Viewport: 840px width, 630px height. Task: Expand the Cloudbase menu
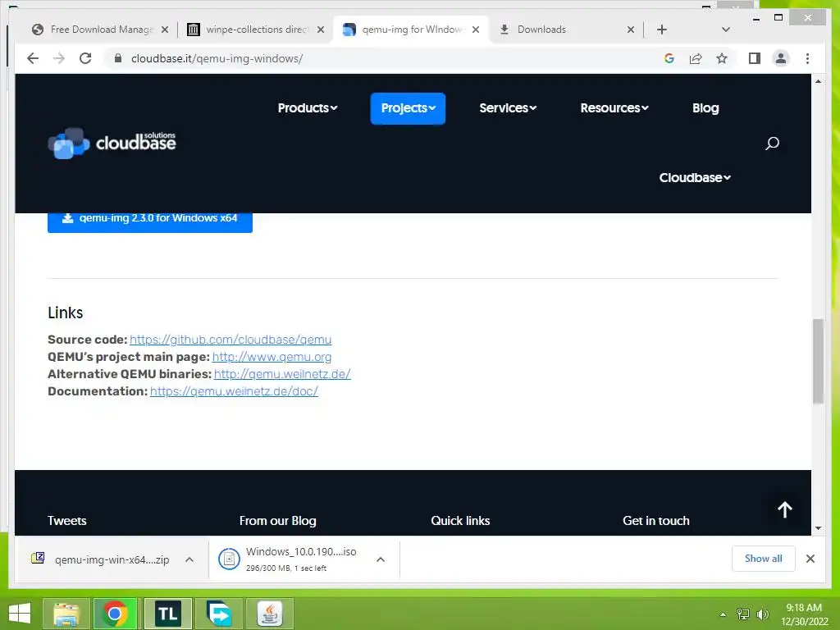[695, 178]
